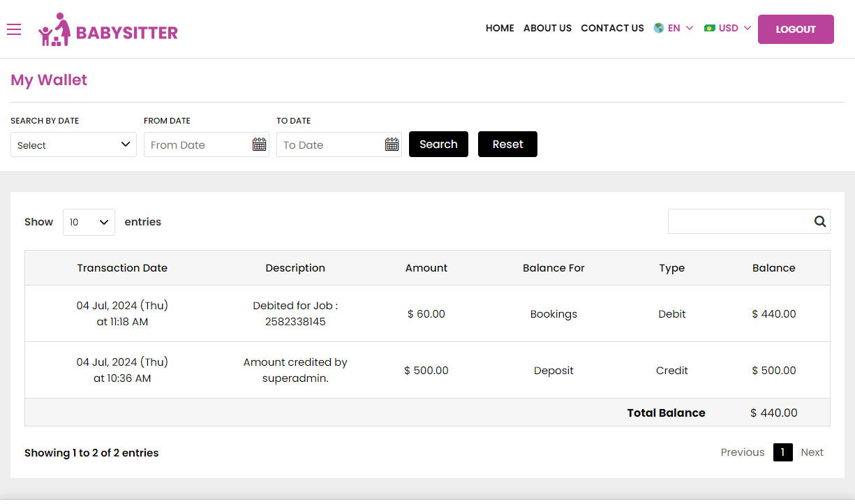Open the ABOUT US page
This screenshot has height=504, width=855.
(547, 28)
